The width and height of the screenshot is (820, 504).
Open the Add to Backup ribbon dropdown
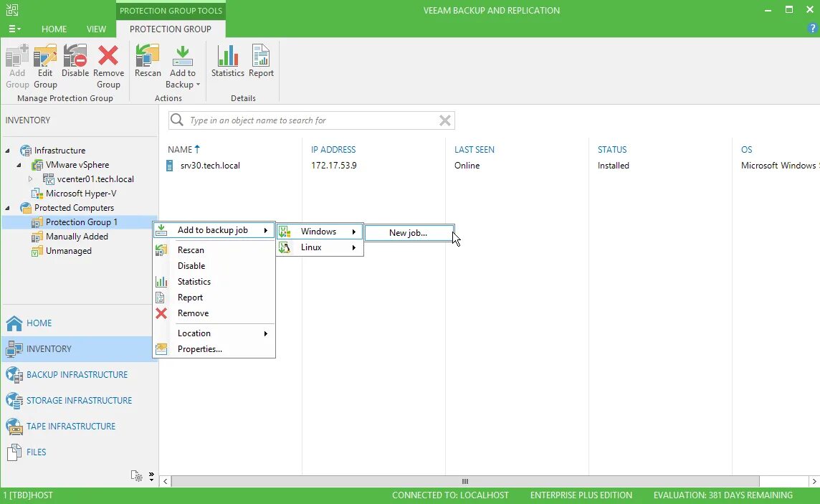tap(183, 67)
